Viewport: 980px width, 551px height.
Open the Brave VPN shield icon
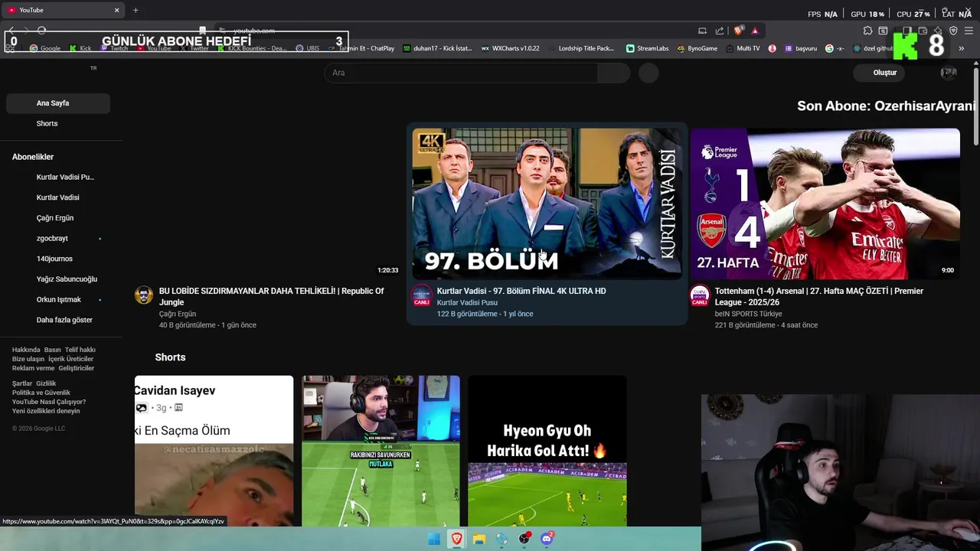coord(953,31)
